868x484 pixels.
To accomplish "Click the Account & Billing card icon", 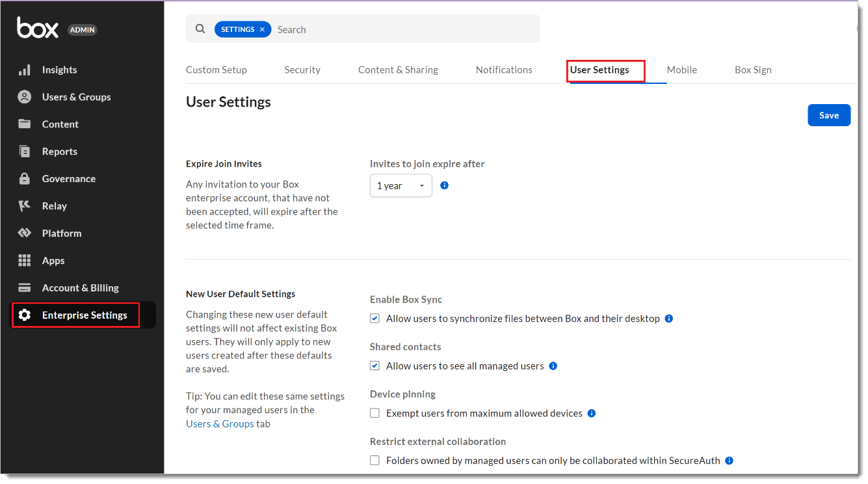I will tap(25, 288).
